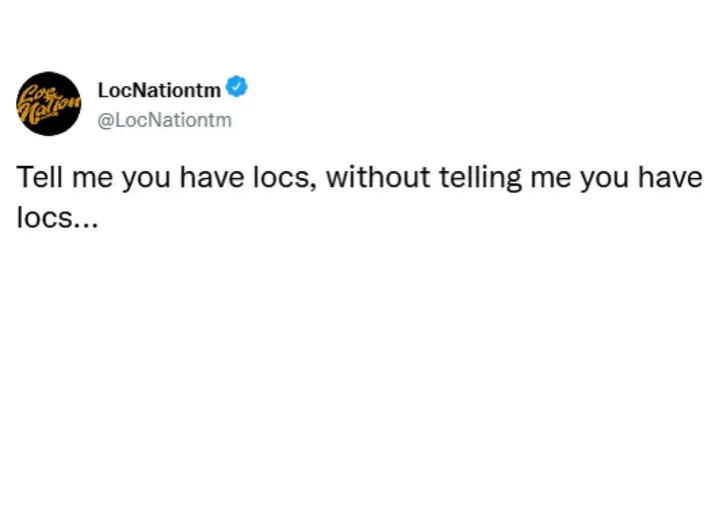This screenshot has width=705, height=511.
Task: Click the "locs," word with comma
Action: 285,178
